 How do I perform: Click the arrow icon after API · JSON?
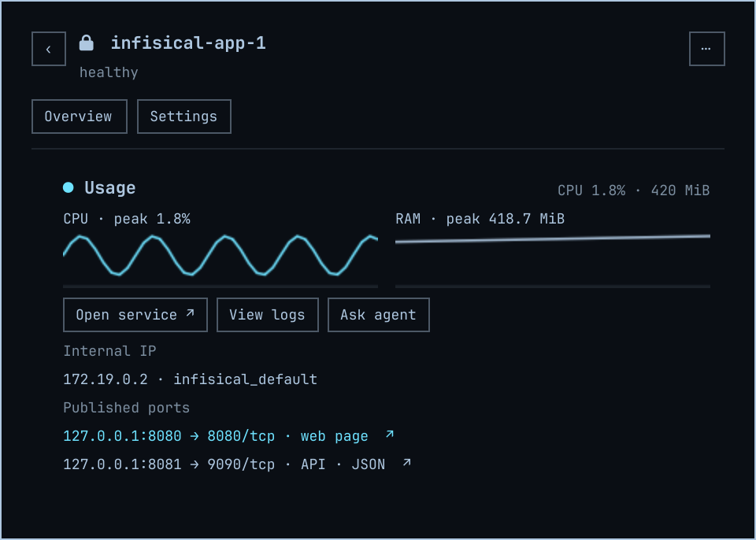click(x=406, y=463)
